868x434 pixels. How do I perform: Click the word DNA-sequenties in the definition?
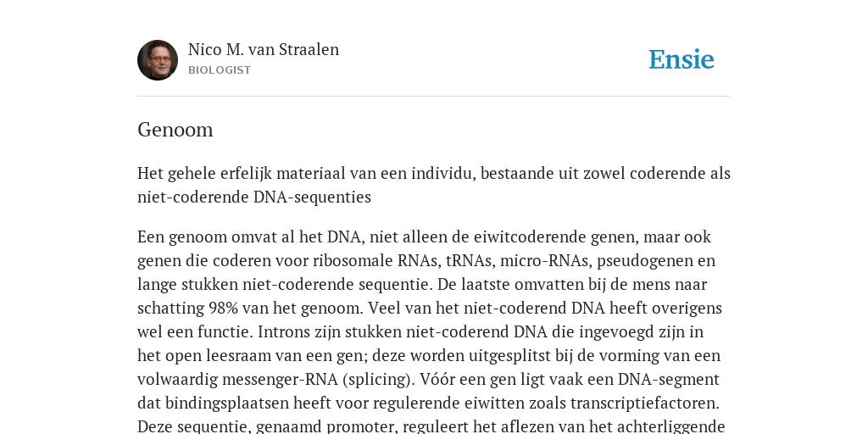312,197
